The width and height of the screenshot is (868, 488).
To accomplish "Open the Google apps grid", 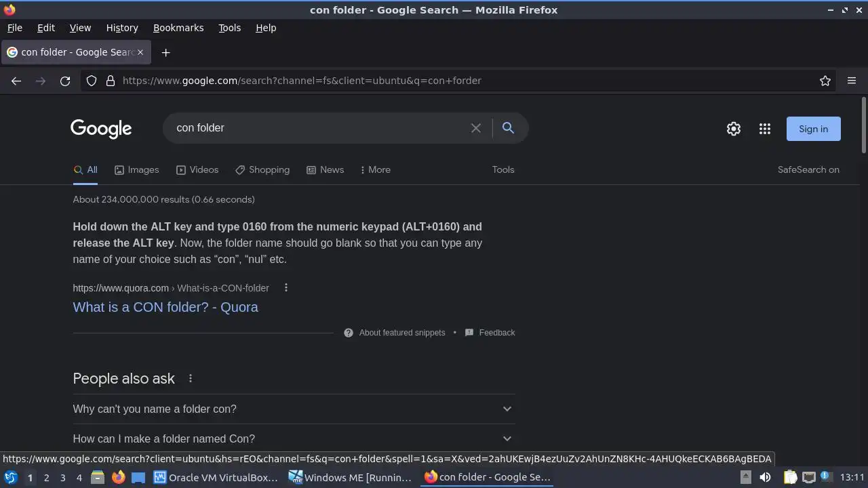I will [765, 129].
